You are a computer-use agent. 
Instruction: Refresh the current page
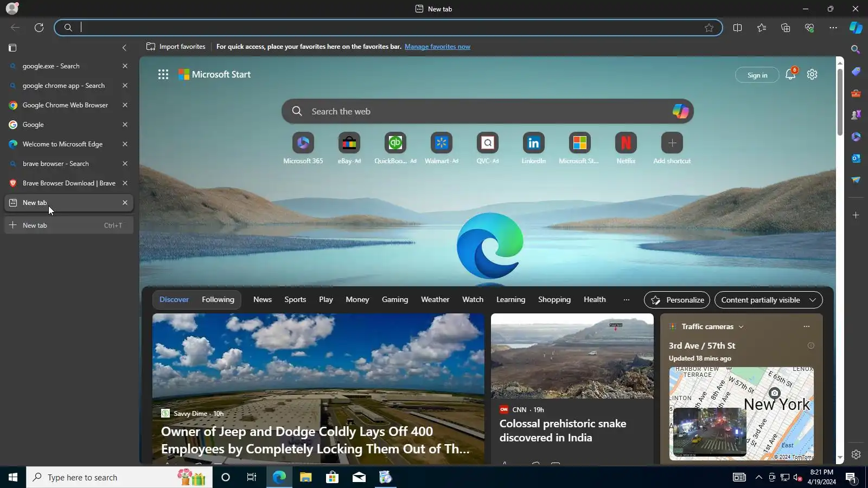click(39, 28)
